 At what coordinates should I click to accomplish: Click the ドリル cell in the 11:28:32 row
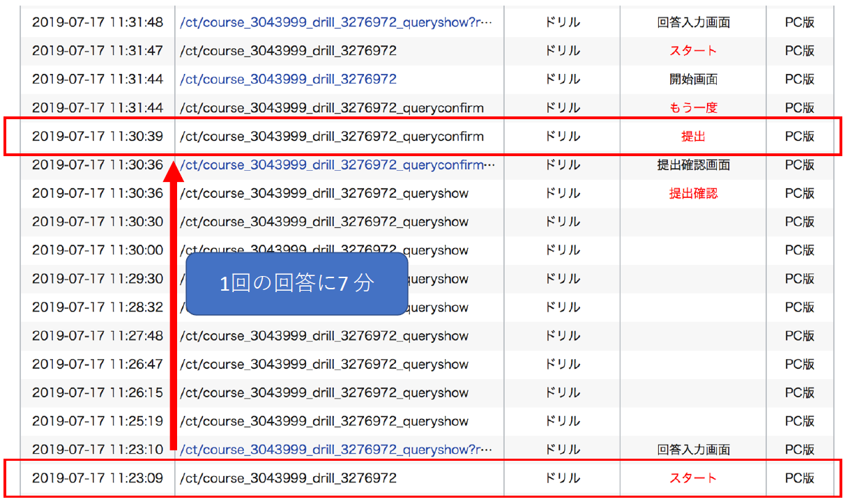pyautogui.click(x=562, y=307)
